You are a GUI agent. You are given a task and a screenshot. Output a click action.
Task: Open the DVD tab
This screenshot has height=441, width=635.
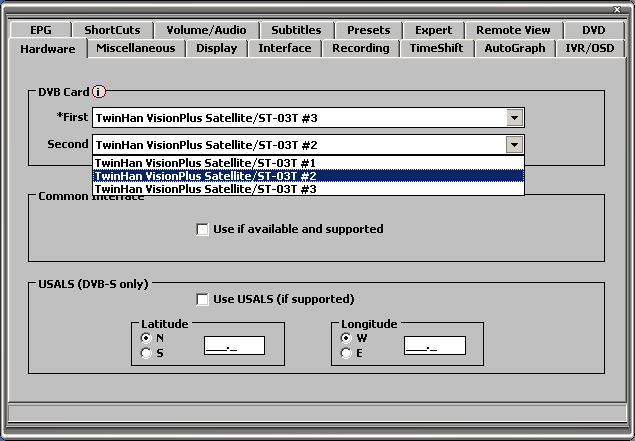pos(594,30)
